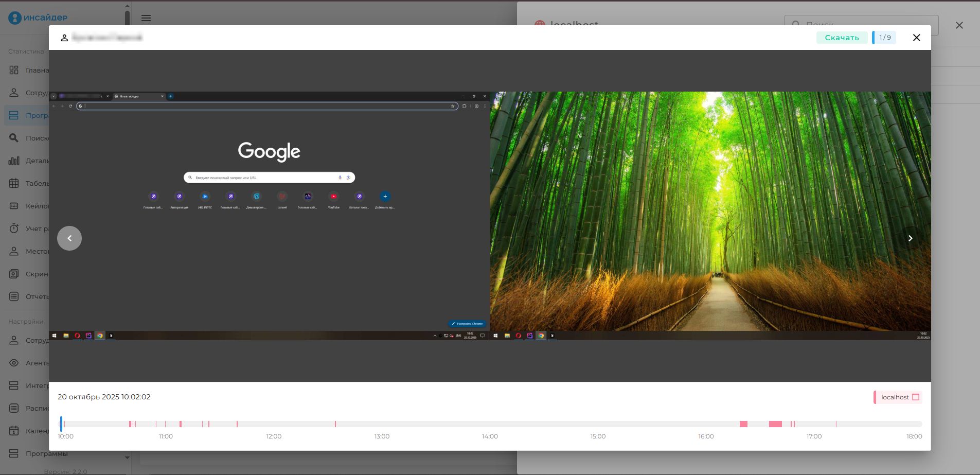Click the stopwatch time-tracking icon in sidebar

pyautogui.click(x=14, y=228)
